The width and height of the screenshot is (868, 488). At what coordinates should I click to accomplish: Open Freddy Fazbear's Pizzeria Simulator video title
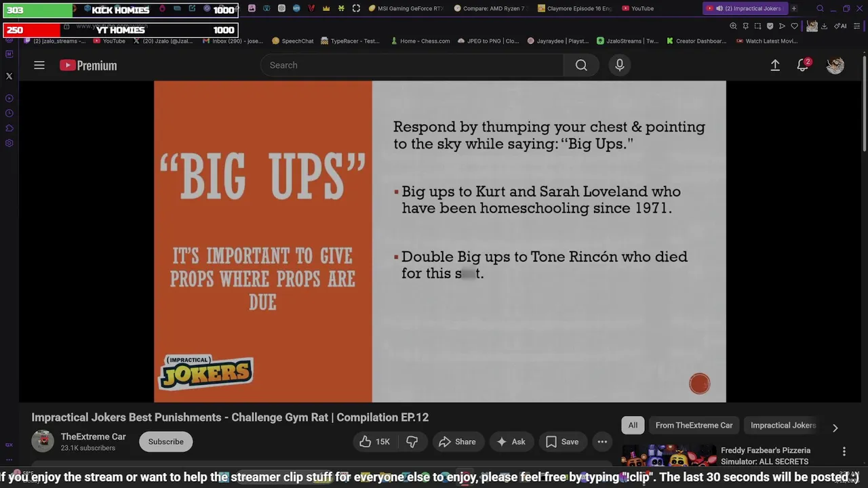click(x=766, y=455)
